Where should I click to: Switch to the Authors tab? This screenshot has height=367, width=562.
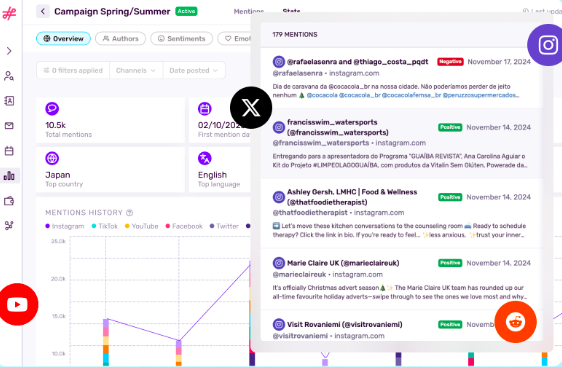[120, 38]
